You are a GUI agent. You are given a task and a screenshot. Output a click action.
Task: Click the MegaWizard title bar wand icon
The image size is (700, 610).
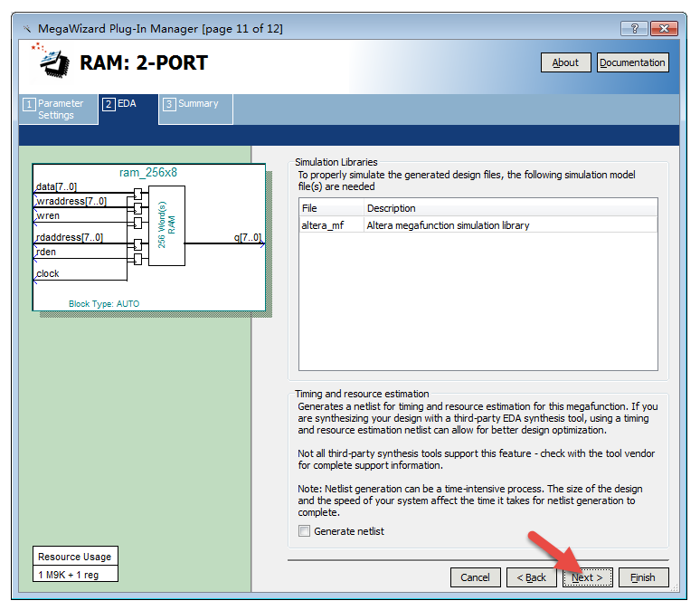(27, 29)
